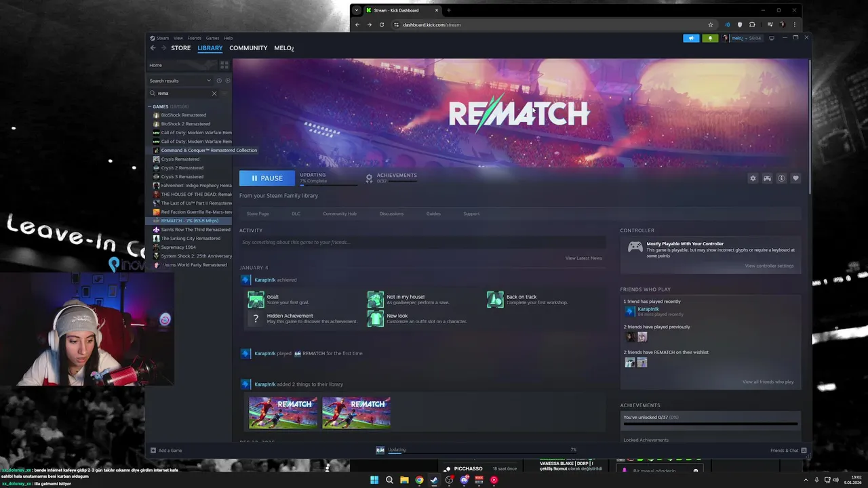Bookmark page with Chrome star icon
The height and width of the screenshot is (488, 868).
click(711, 24)
